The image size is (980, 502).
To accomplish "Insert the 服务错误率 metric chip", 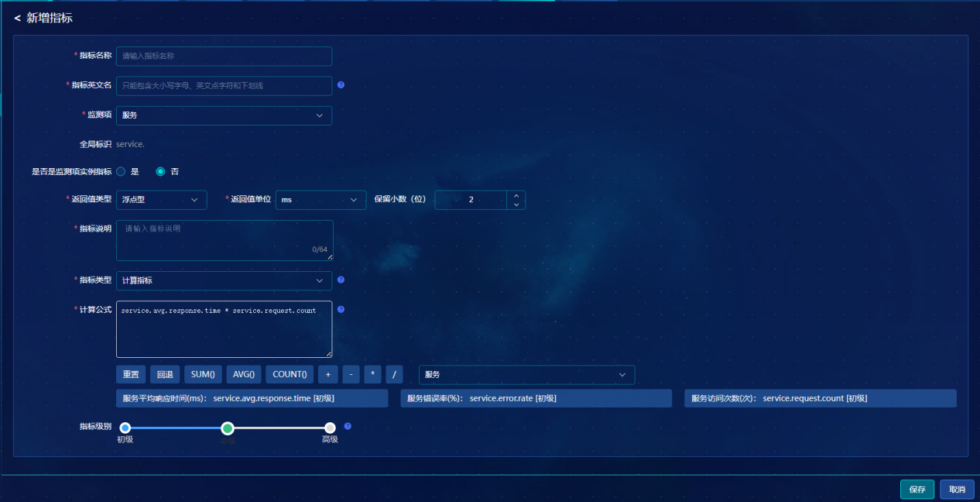I will coord(536,398).
